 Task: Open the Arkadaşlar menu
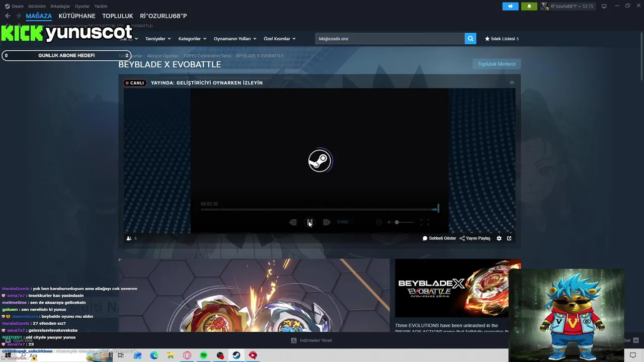pos(60,6)
